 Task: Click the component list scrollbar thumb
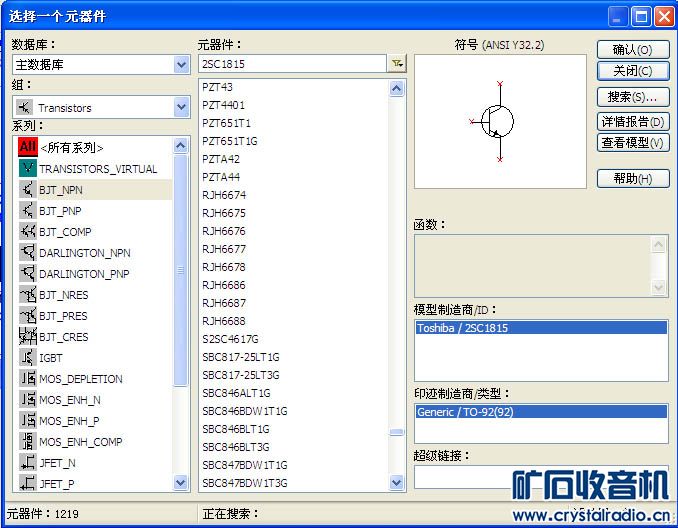point(397,432)
